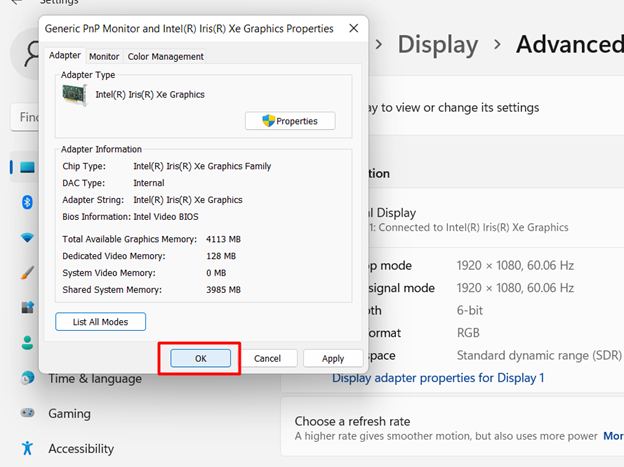Open adapter Properties with shield button
Screen dimensions: 624x467
290,121
